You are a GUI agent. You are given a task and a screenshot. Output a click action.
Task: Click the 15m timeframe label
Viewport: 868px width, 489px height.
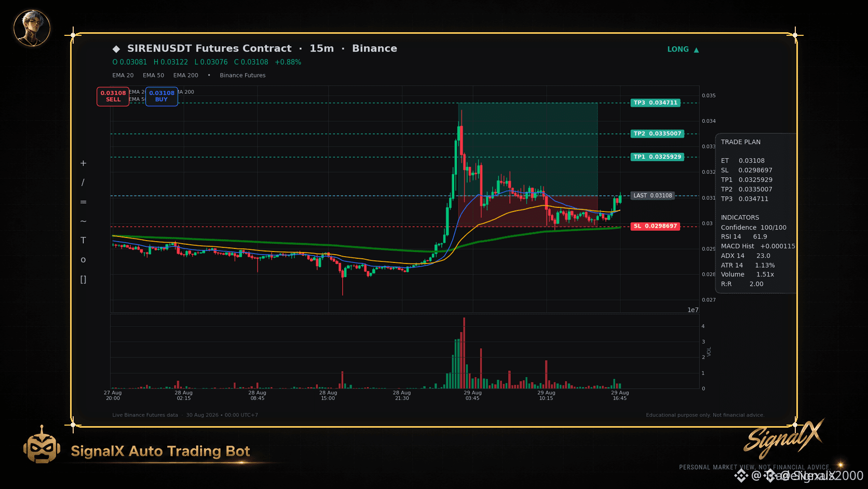322,48
